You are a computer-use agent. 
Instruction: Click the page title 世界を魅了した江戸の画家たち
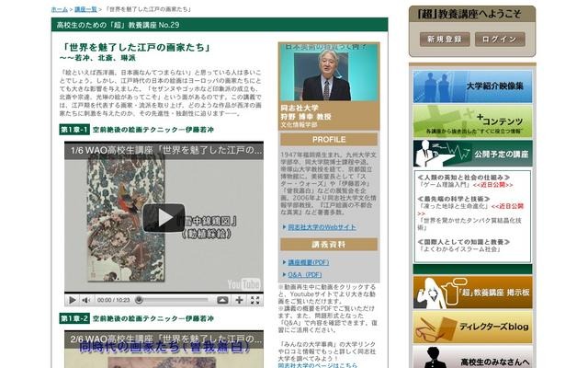pyautogui.click(x=136, y=48)
